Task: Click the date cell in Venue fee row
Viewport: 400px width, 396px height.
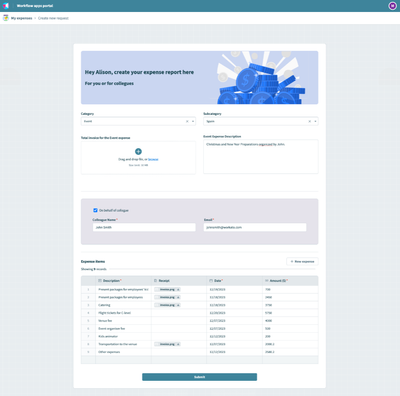Action: pyautogui.click(x=235, y=321)
